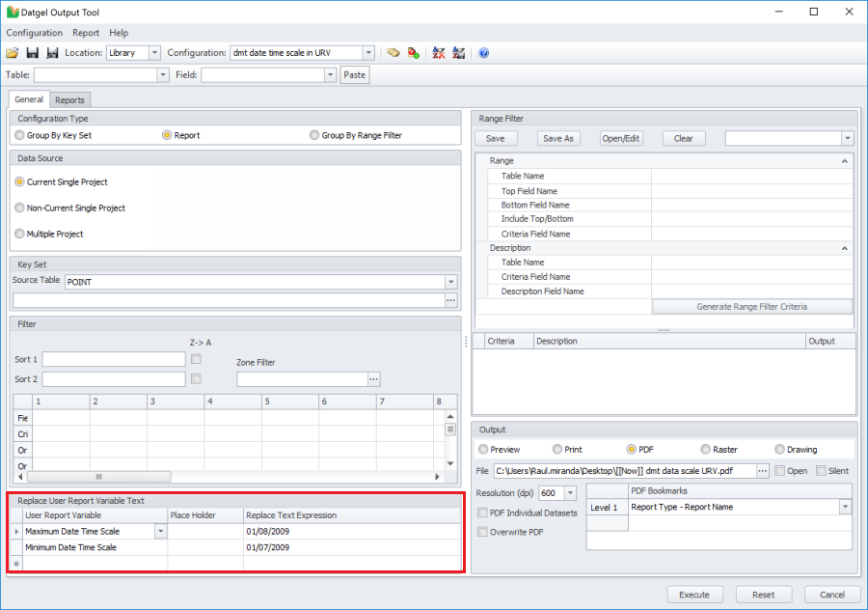Click the Save configuration disk icon

(32, 53)
